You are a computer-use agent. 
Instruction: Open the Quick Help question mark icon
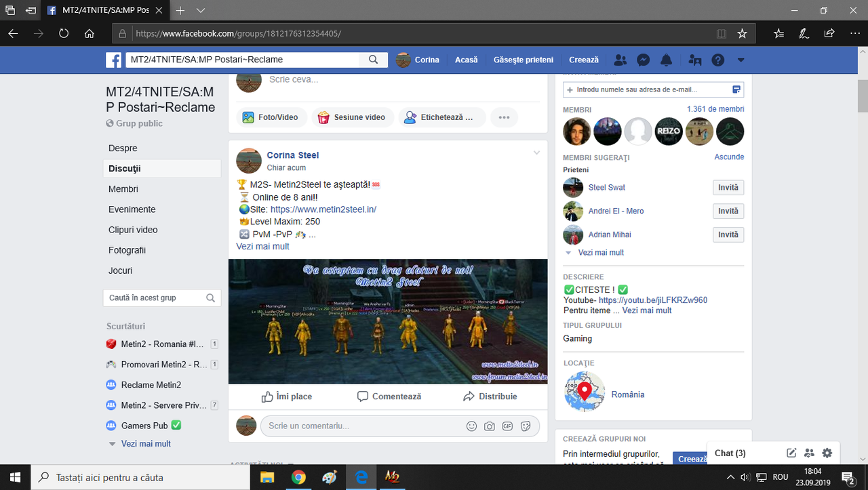tap(718, 60)
